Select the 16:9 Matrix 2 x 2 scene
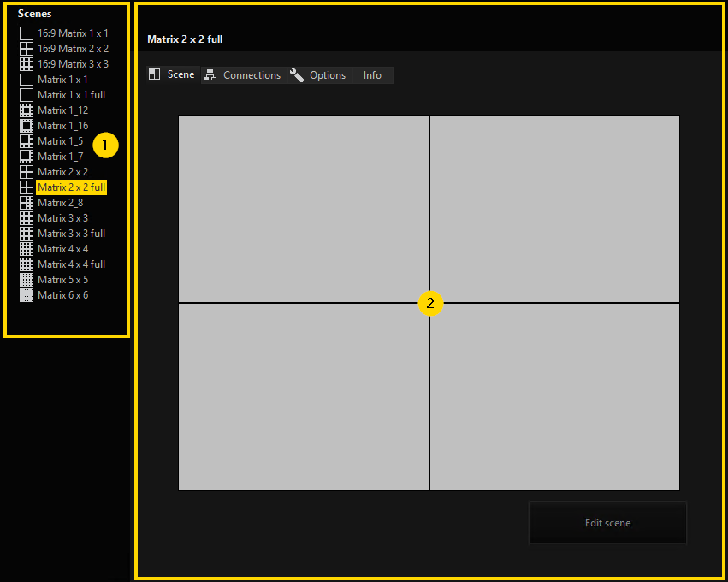Viewport: 728px width, 582px height. [x=73, y=49]
